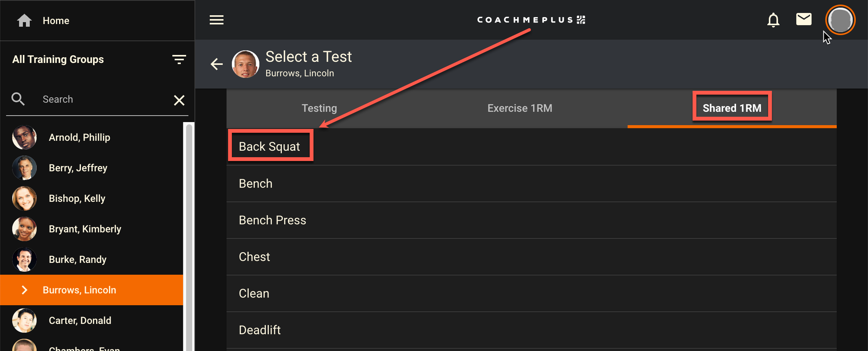Image resolution: width=868 pixels, height=351 pixels.
Task: Select Bishop, Kelly's avatar thumbnail
Action: point(24,198)
